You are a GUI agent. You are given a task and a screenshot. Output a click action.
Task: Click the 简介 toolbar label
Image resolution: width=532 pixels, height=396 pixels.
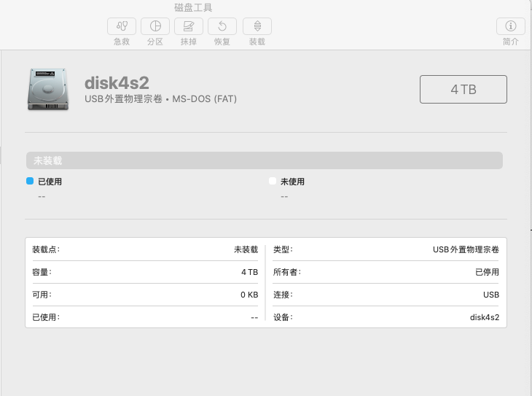(511, 42)
